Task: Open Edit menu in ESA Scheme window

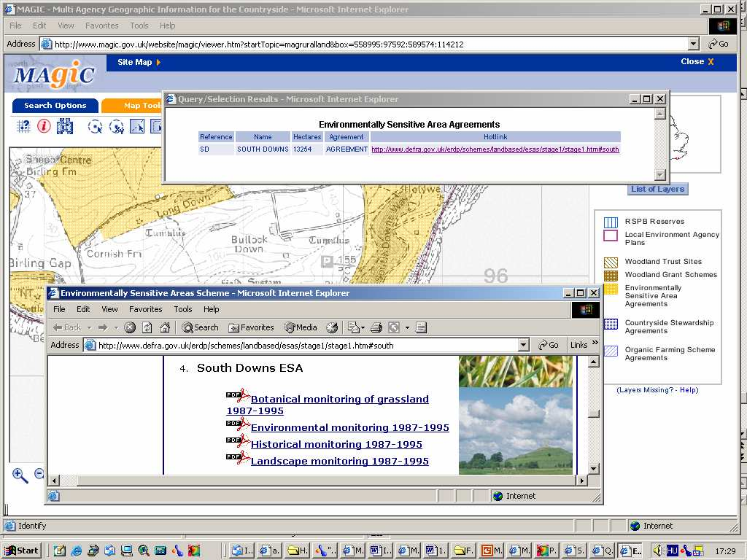Action: click(83, 309)
